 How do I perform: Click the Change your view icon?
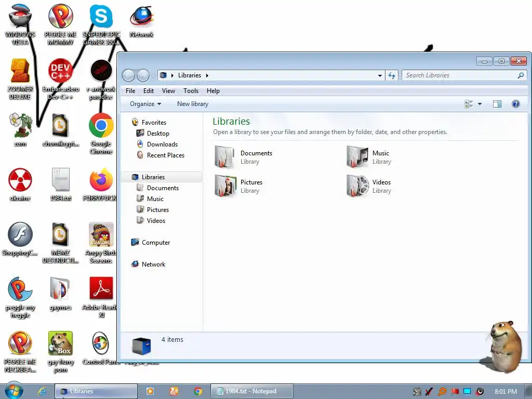469,104
